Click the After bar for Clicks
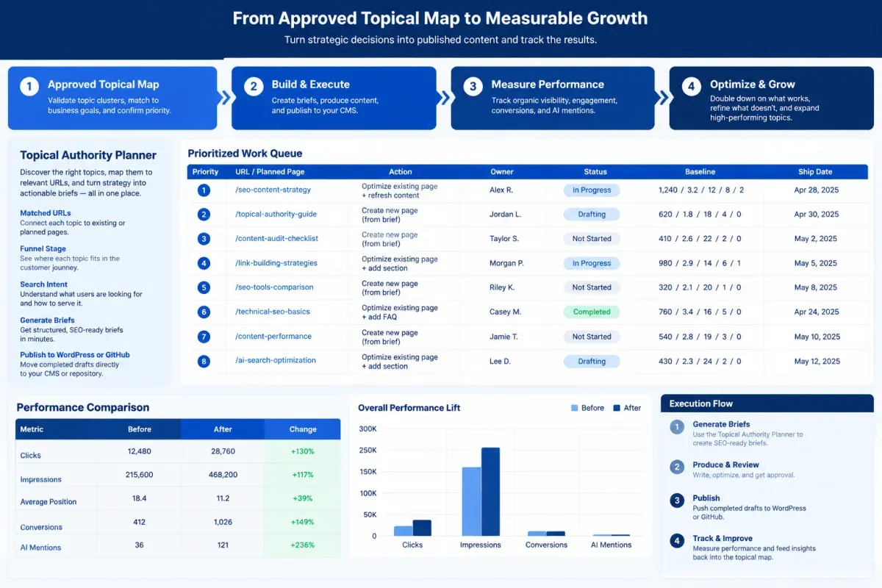The width and height of the screenshot is (882, 588). point(422,528)
